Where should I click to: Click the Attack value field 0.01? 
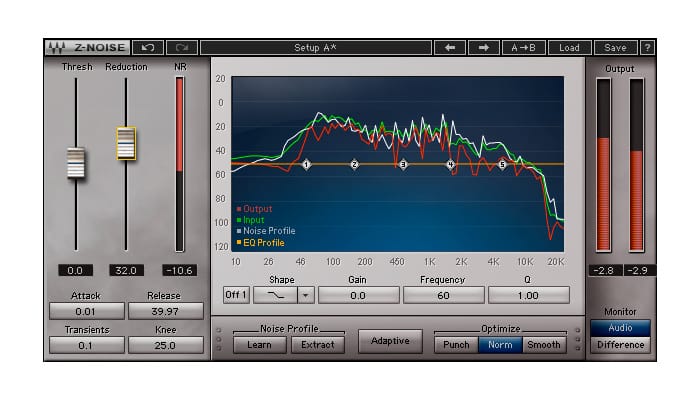pyautogui.click(x=87, y=311)
